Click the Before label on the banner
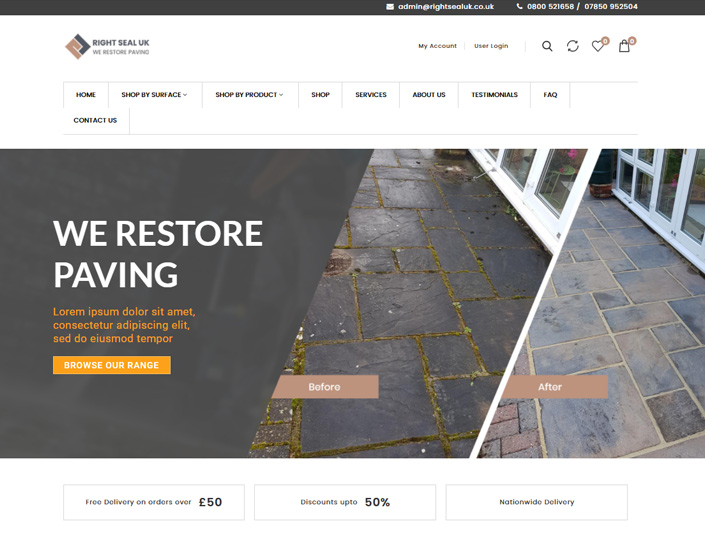The height and width of the screenshot is (550, 705). pyautogui.click(x=325, y=387)
